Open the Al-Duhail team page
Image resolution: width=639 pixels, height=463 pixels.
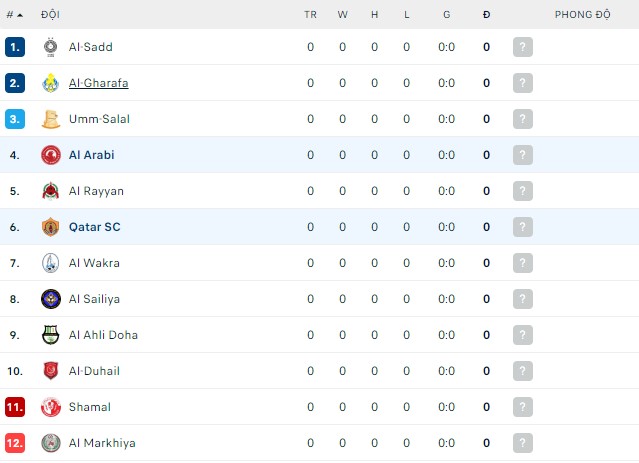(x=94, y=371)
